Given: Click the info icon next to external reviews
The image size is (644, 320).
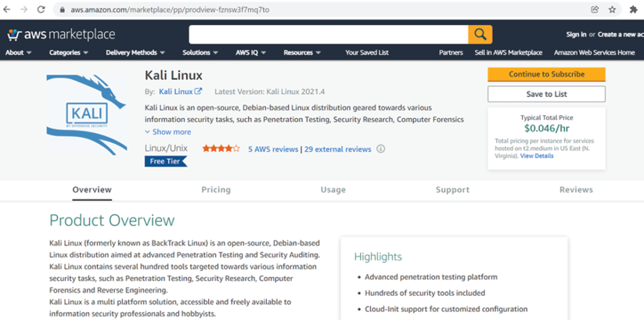Looking at the screenshot, I should (381, 149).
